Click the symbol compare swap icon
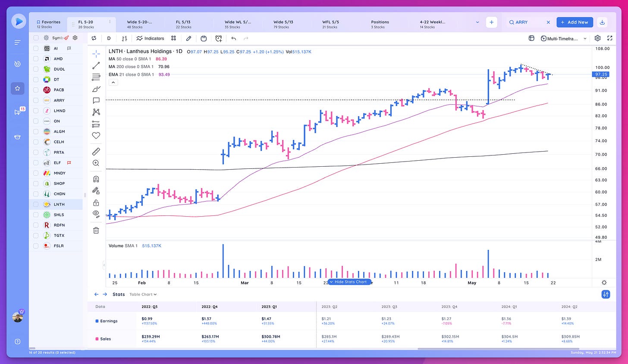The width and height of the screenshot is (628, 364). 94,38
